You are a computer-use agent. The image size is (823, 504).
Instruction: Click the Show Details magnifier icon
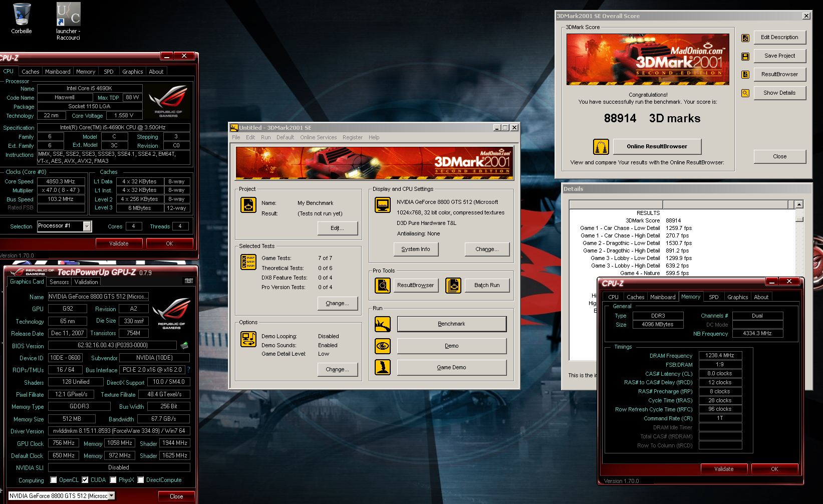click(745, 93)
